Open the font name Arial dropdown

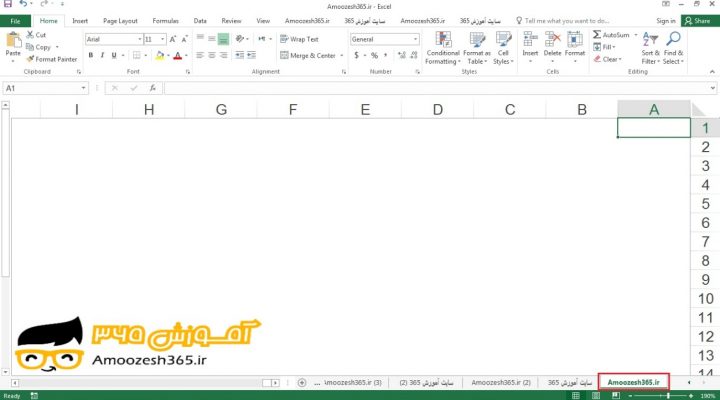click(x=140, y=39)
